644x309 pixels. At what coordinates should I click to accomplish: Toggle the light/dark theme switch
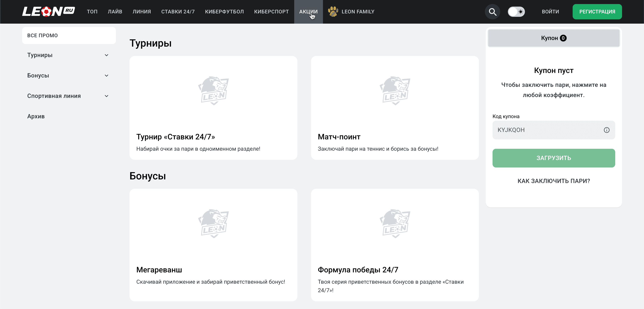pos(516,12)
